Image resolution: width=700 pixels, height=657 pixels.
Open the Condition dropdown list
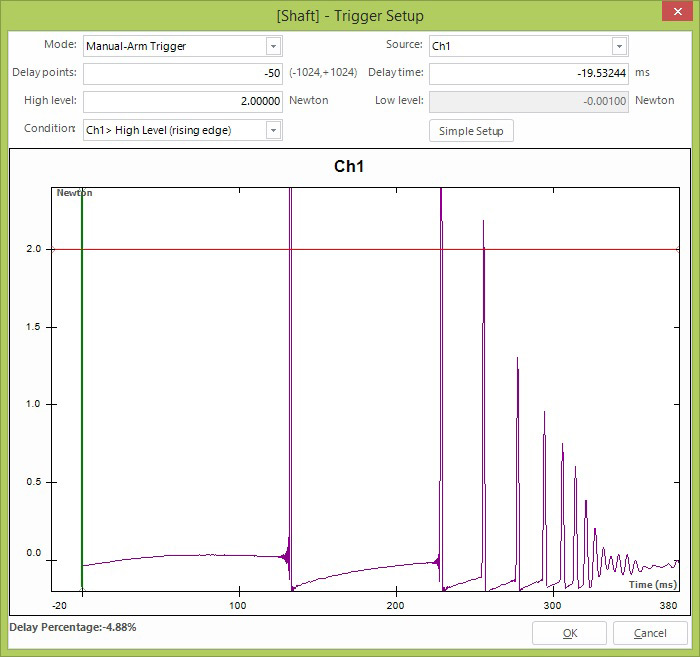tap(273, 130)
